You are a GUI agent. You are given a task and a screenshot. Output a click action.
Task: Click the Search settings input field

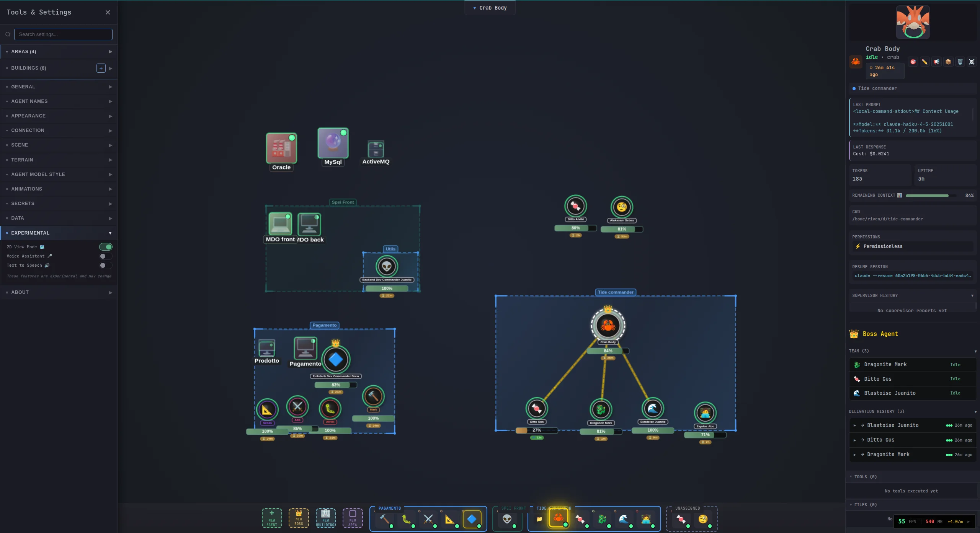63,34
